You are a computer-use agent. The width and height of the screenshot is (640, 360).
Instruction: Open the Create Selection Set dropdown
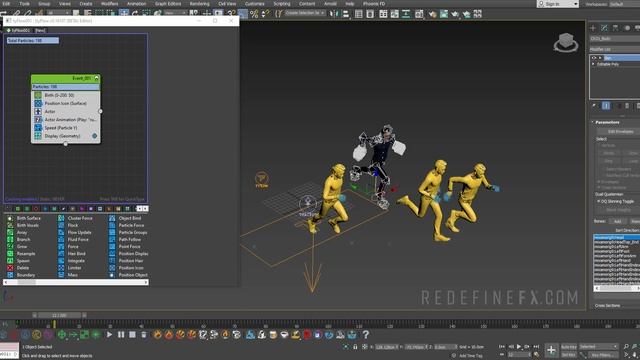click(304, 13)
